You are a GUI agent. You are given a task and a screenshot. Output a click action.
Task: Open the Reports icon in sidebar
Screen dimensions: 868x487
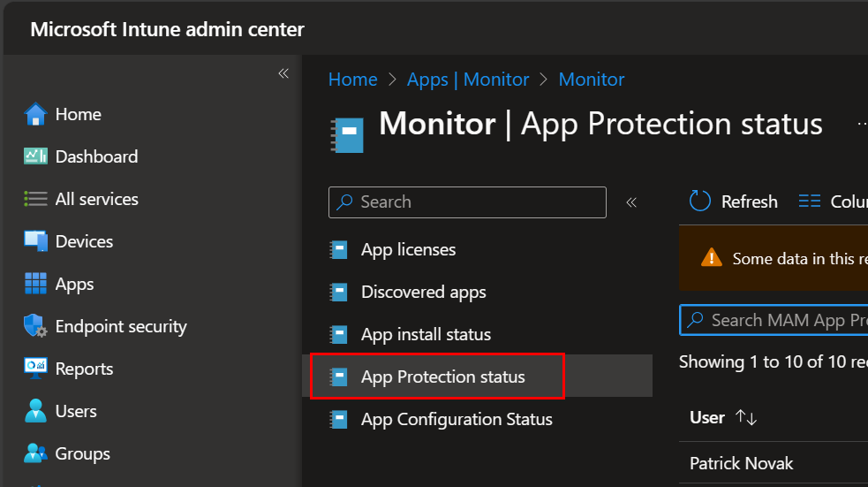coord(35,369)
